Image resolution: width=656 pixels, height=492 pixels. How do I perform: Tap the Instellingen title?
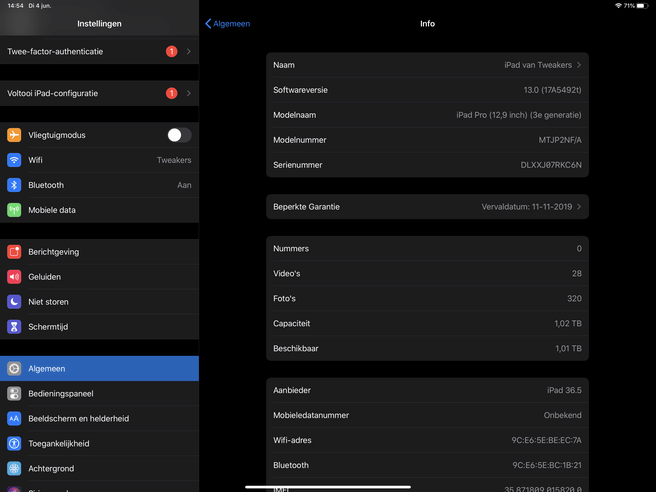99,24
